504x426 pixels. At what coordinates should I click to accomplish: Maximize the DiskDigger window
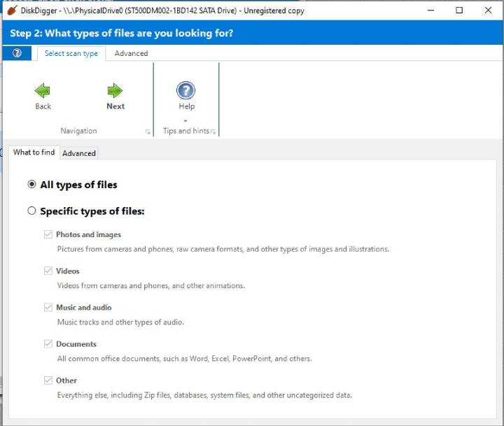click(459, 10)
